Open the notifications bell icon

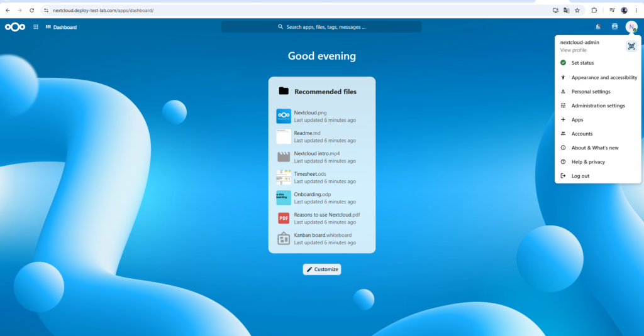coord(598,27)
